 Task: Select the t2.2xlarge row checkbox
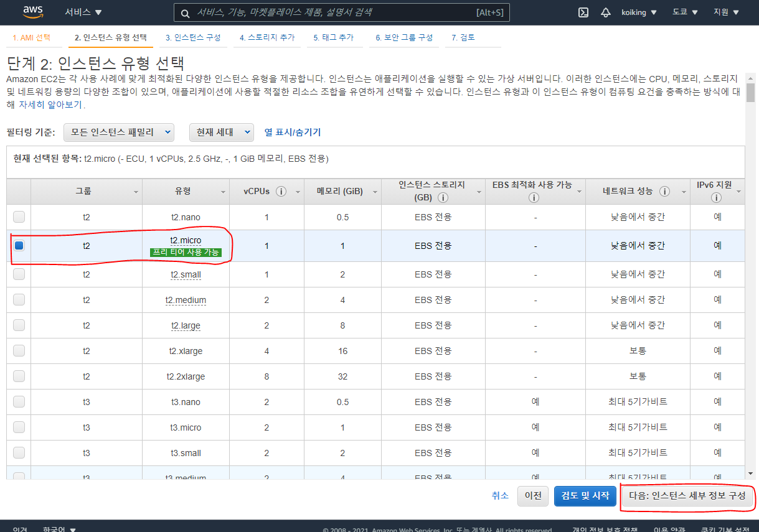(x=19, y=376)
